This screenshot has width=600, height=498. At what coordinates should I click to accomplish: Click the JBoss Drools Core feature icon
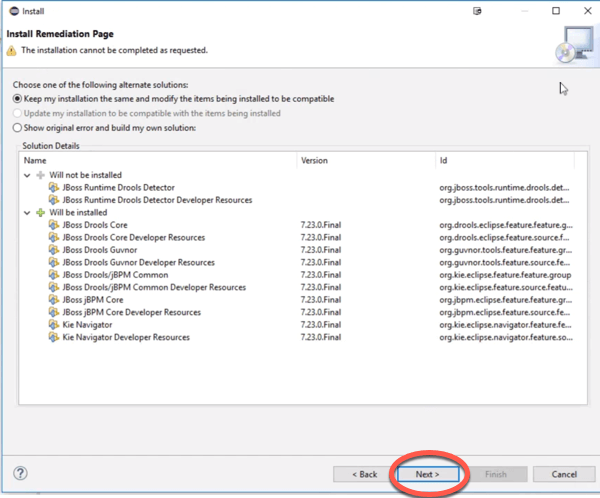[x=53, y=225]
